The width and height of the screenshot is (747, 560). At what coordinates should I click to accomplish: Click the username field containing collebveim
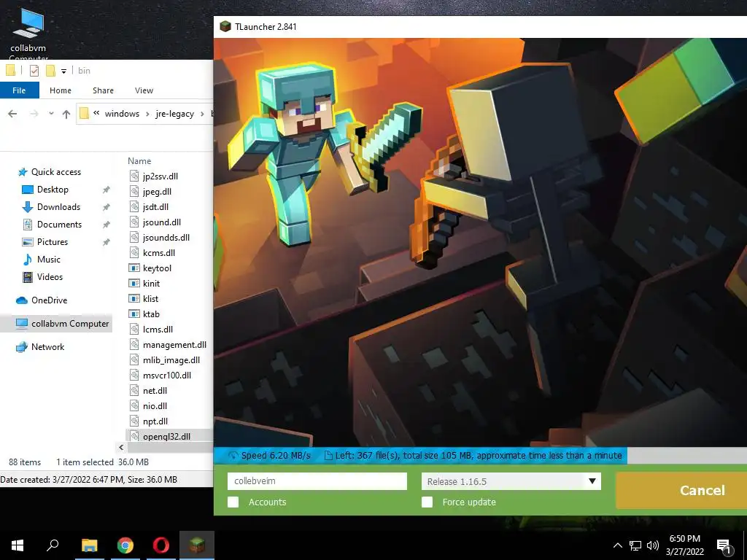[317, 481]
